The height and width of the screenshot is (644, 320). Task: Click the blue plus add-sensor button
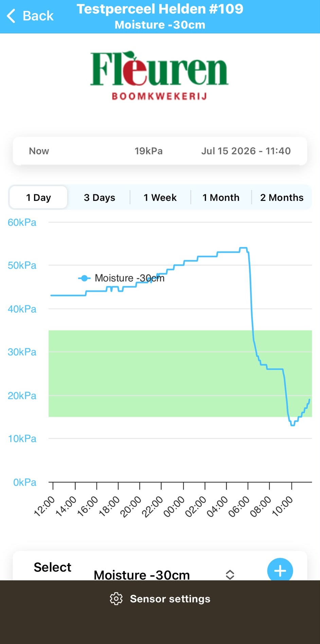[x=280, y=570]
